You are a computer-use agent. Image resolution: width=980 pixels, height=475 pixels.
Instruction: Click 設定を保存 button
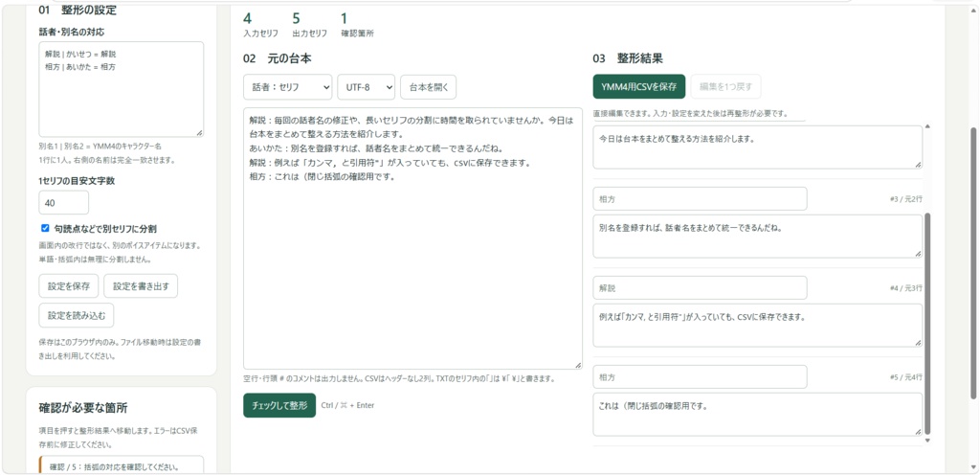tap(69, 286)
